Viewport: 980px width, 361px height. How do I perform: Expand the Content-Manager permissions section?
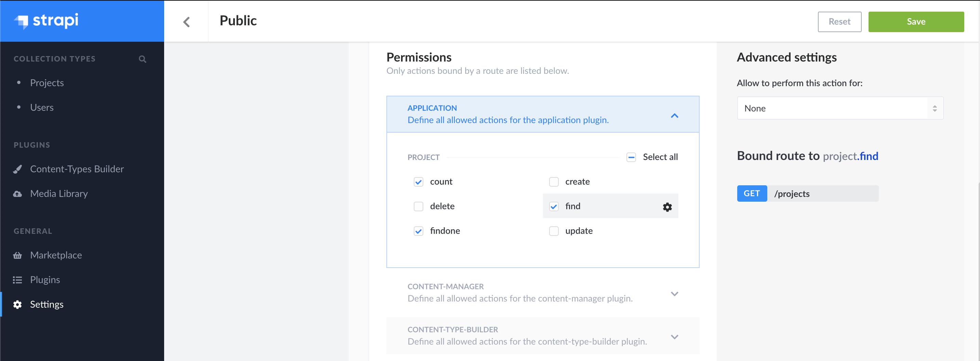(674, 293)
